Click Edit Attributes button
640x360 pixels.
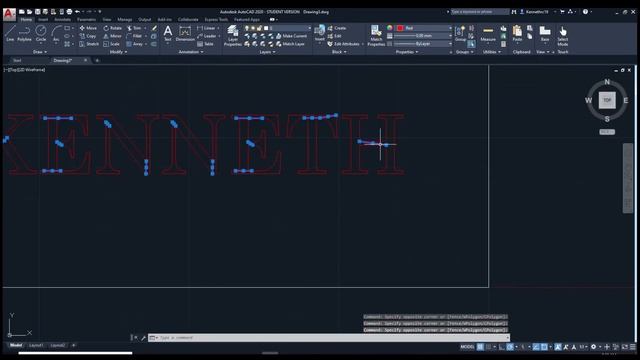(344, 44)
